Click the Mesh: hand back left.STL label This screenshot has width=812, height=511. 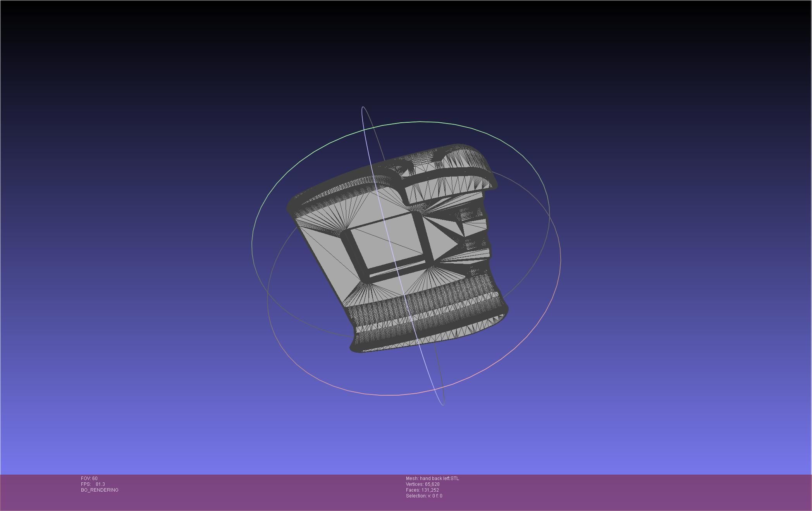[432, 478]
